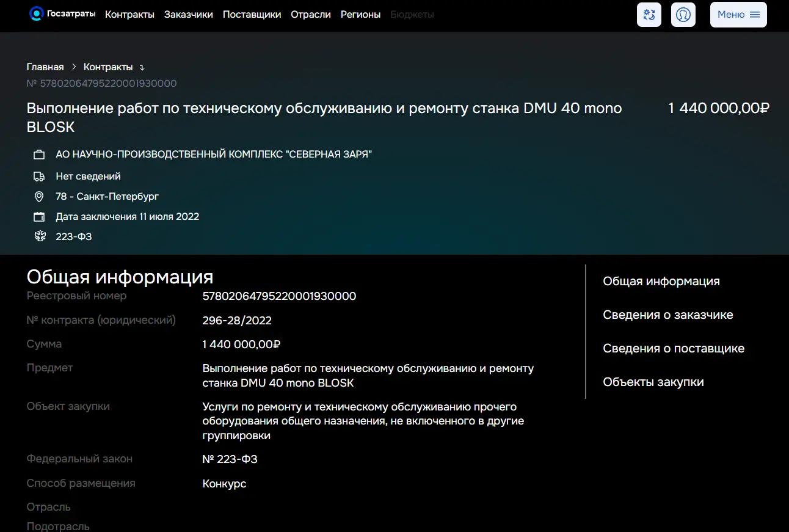The height and width of the screenshot is (532, 789).
Task: Click the Дата заключения 11 июля 2022 text
Action: pyautogui.click(x=128, y=217)
